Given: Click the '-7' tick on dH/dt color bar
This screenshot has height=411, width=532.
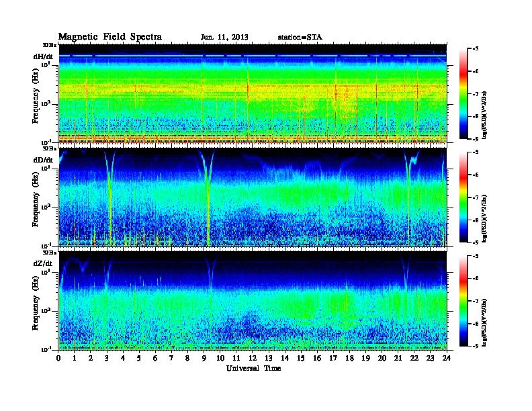Looking at the screenshot, I should [475, 94].
